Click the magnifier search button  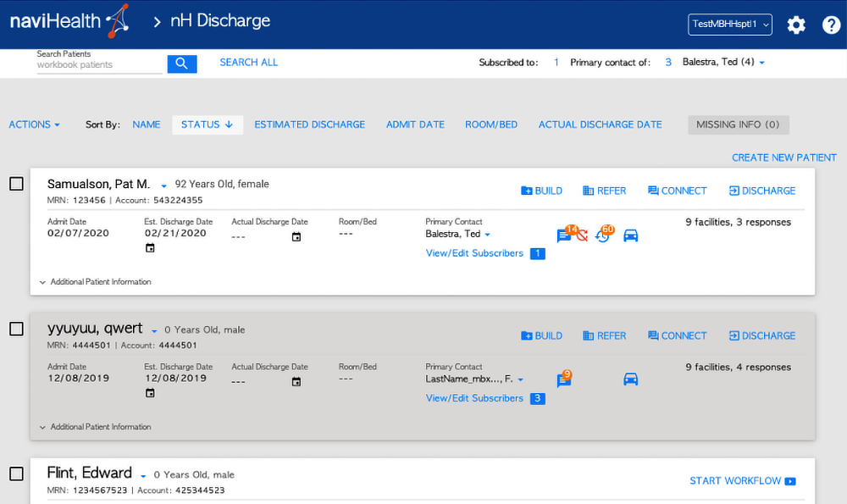pyautogui.click(x=182, y=64)
